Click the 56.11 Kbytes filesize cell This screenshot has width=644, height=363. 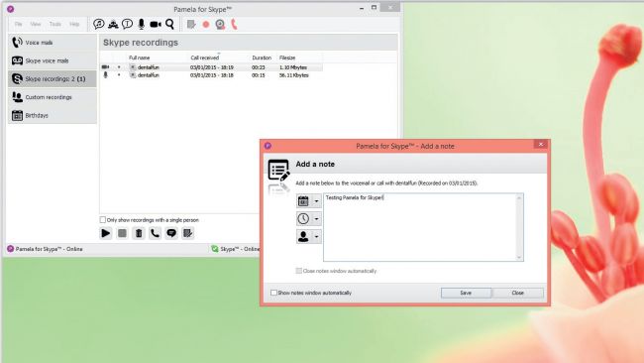pos(294,75)
